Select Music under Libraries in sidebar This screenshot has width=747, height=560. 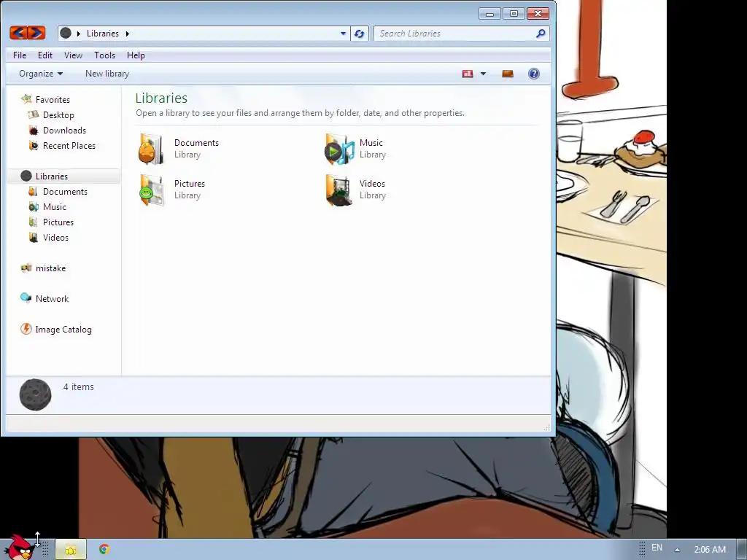pos(55,206)
